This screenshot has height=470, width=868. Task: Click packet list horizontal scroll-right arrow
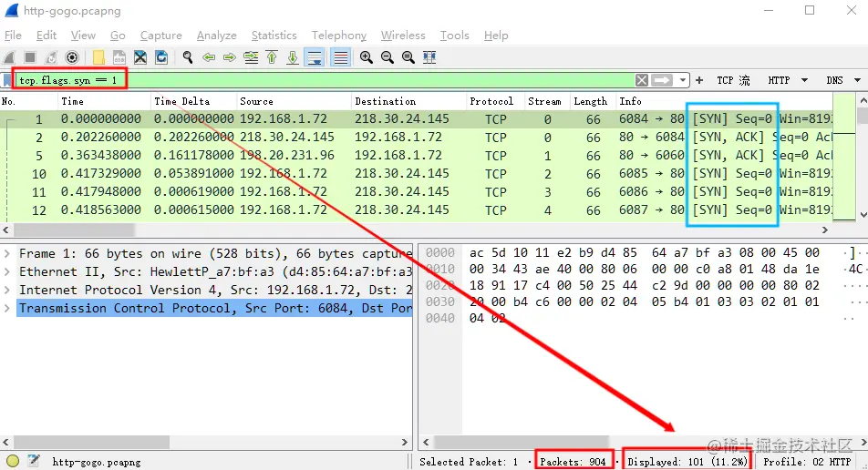(x=825, y=230)
